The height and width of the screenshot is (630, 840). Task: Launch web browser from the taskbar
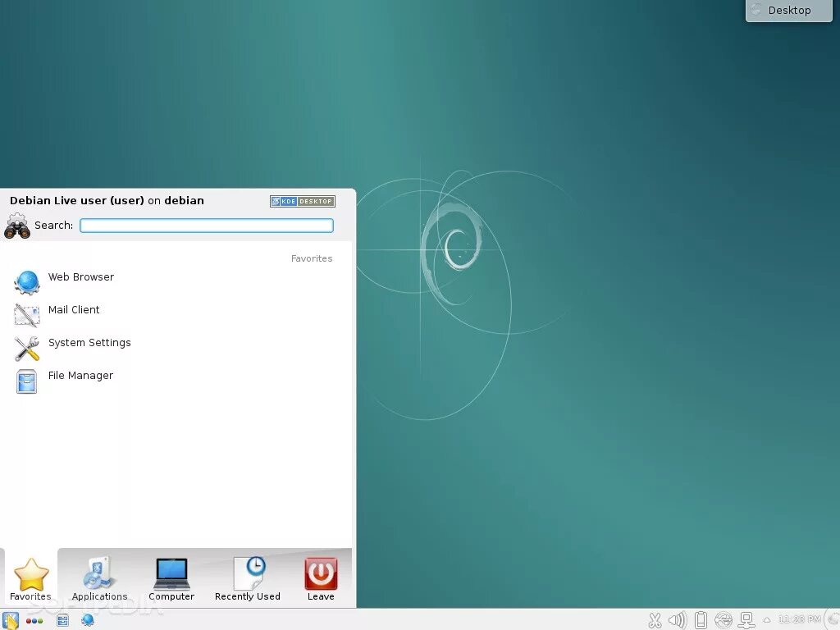[x=88, y=620]
